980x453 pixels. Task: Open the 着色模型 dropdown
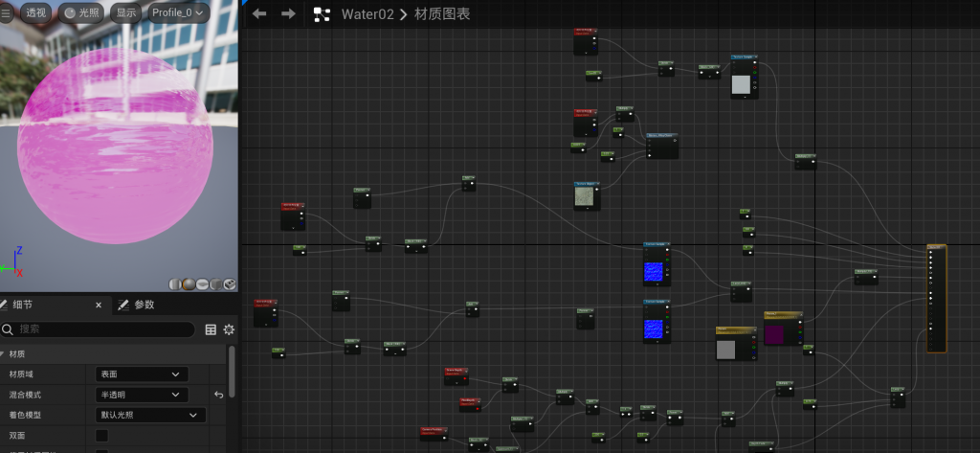151,416
